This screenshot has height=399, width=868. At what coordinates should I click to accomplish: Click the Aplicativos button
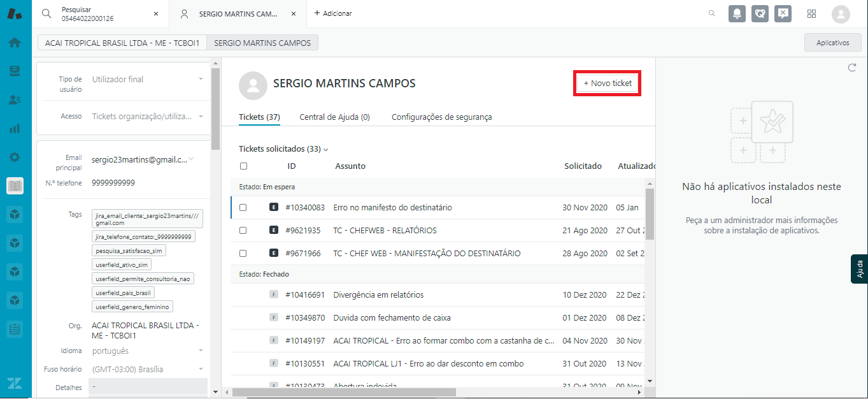point(833,43)
